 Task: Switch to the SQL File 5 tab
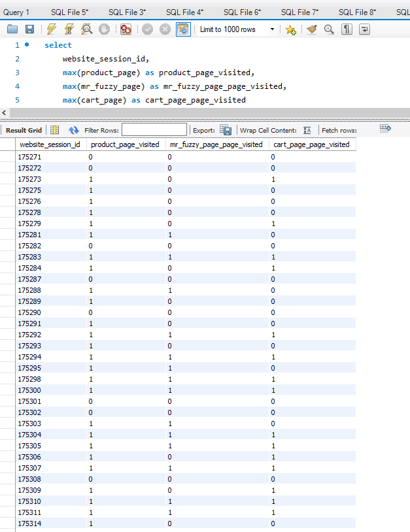pos(69,12)
